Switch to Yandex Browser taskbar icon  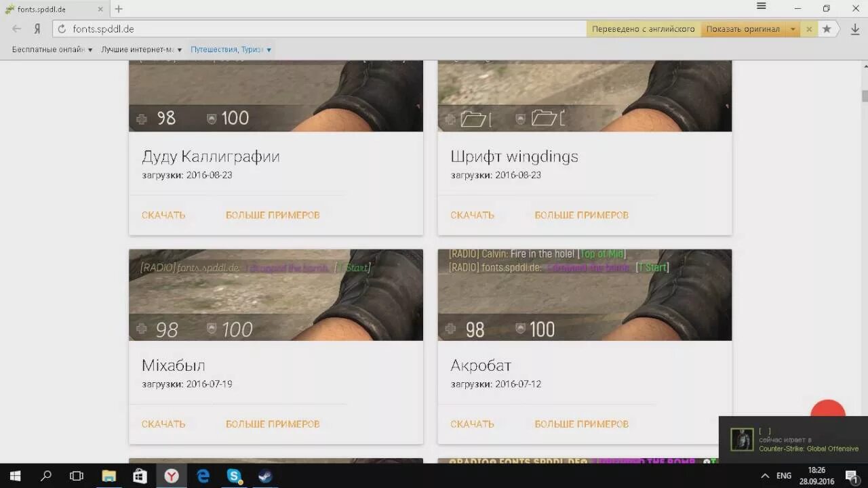pos(172,476)
